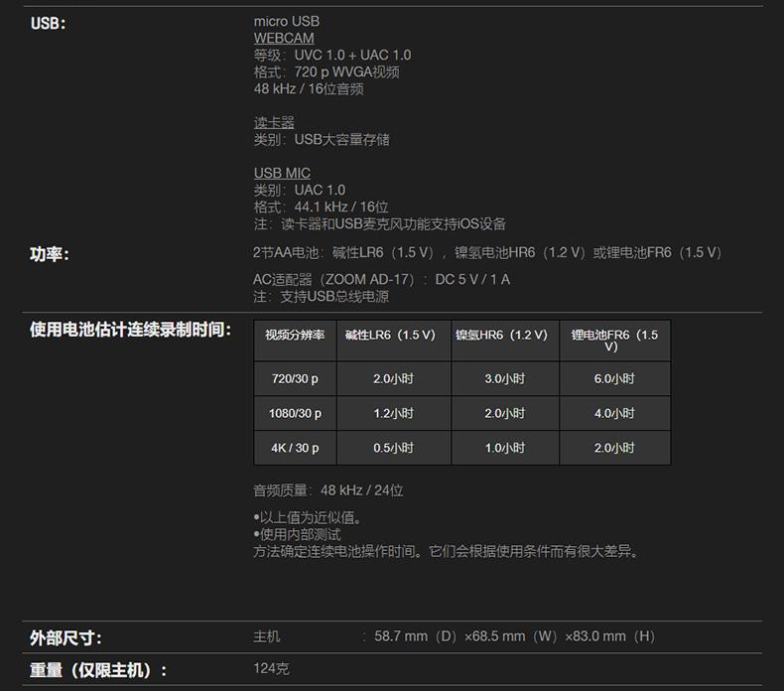
Task: Click the 外部尺寸 section label
Action: (x=65, y=637)
